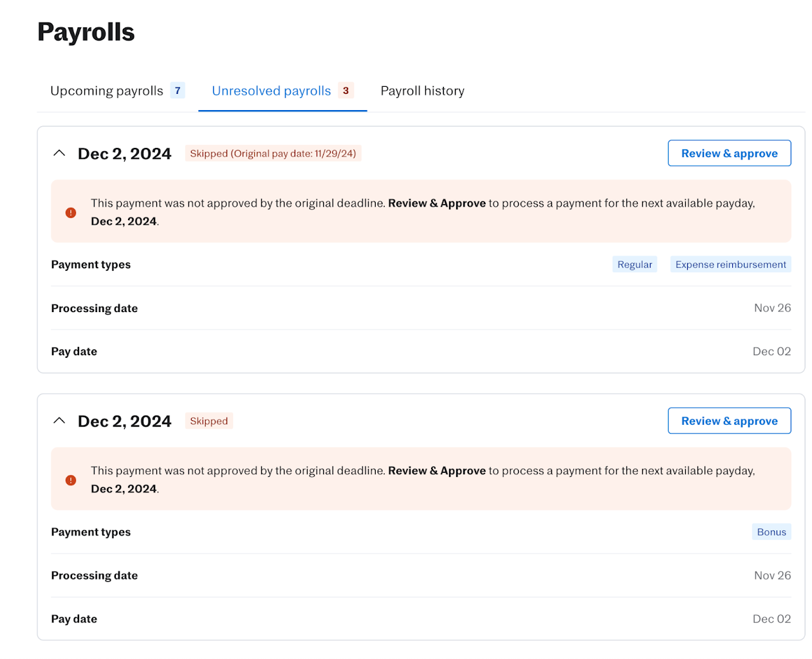The image size is (812, 659).
Task: Switch to the Payroll history tab
Action: [422, 91]
